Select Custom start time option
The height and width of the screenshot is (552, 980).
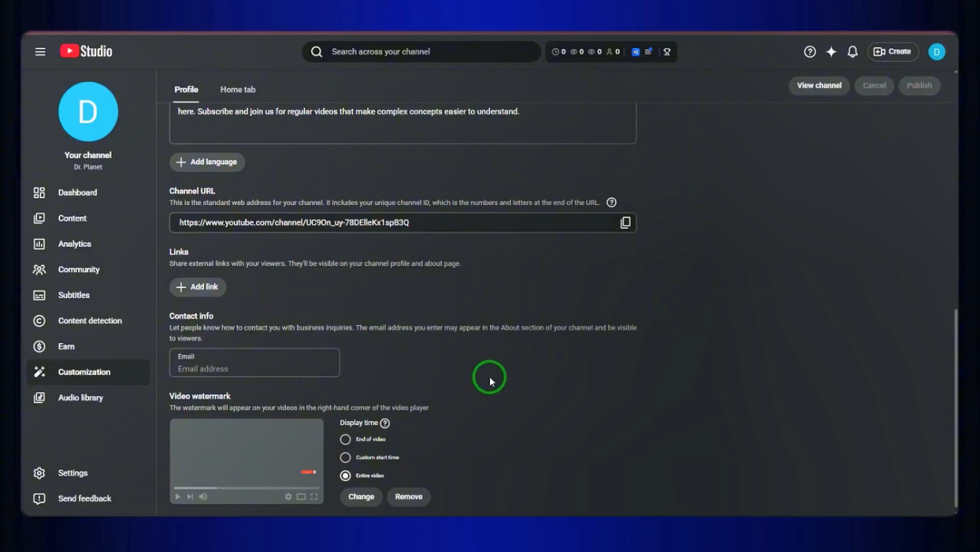345,458
